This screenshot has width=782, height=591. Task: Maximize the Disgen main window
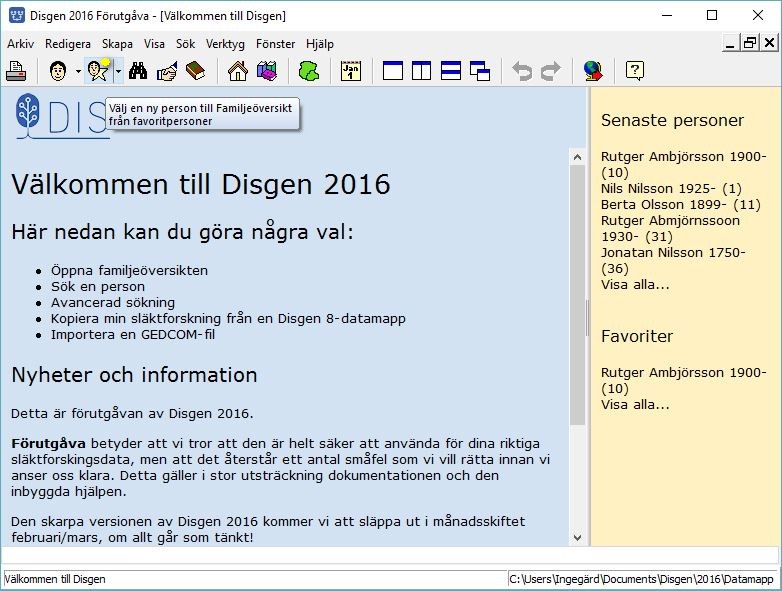tap(712, 15)
